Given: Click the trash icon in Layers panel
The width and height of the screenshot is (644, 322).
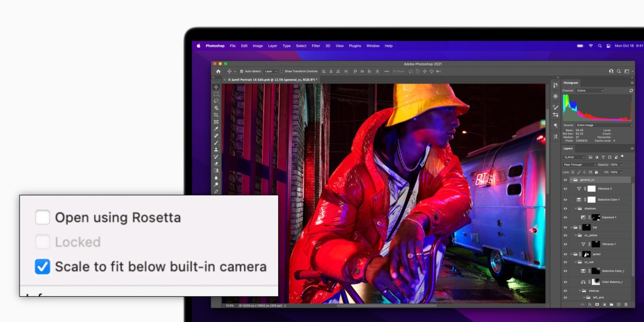Looking at the screenshot, I should pyautogui.click(x=626, y=304).
